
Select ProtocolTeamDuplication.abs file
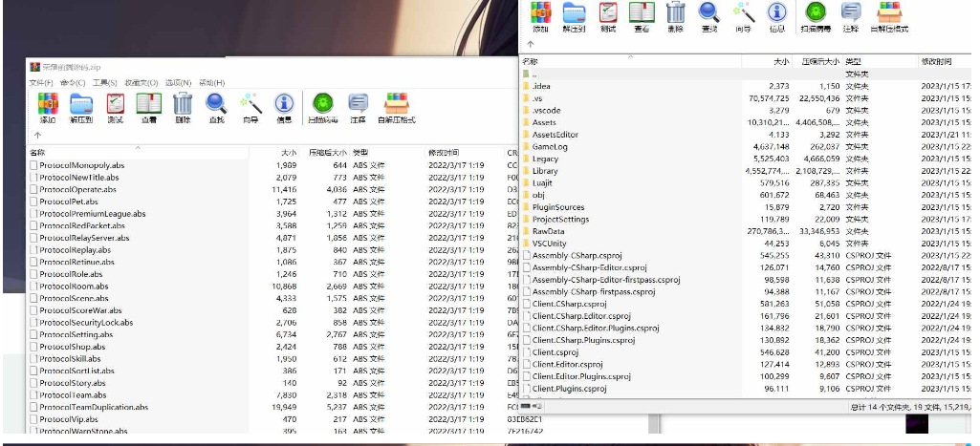pos(93,407)
